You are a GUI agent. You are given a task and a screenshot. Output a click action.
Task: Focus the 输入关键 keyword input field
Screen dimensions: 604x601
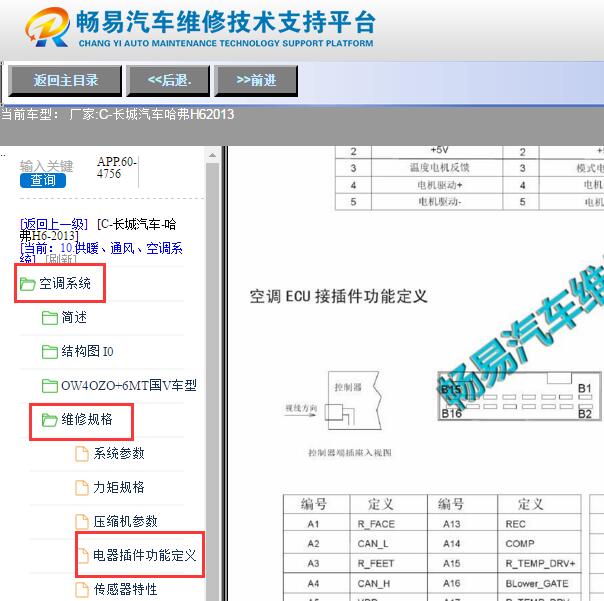click(x=46, y=166)
